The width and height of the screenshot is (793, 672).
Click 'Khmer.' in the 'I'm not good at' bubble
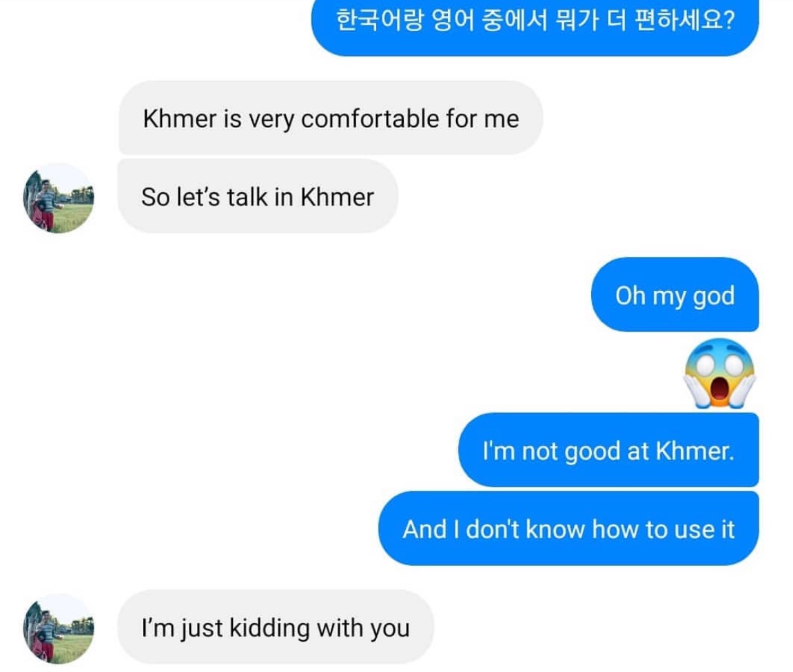point(695,450)
